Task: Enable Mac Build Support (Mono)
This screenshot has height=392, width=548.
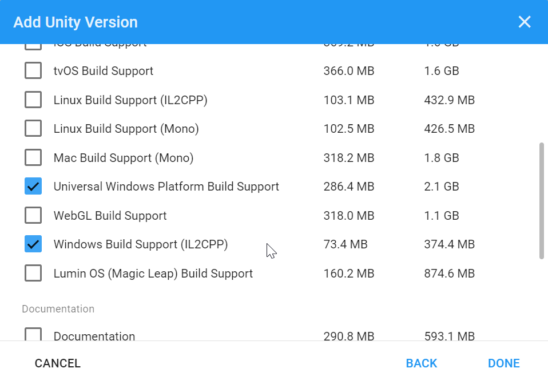Action: pyautogui.click(x=33, y=157)
